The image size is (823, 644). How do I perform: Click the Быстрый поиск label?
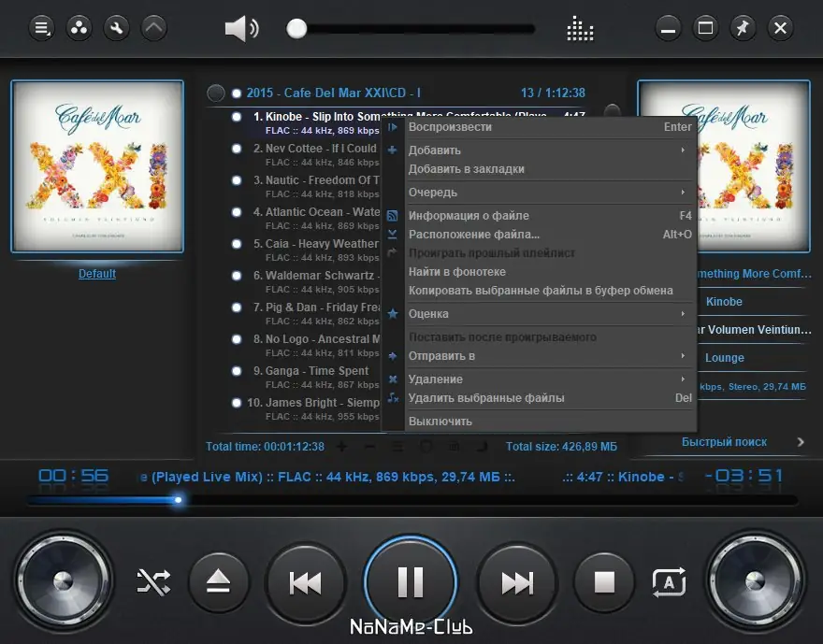point(724,442)
